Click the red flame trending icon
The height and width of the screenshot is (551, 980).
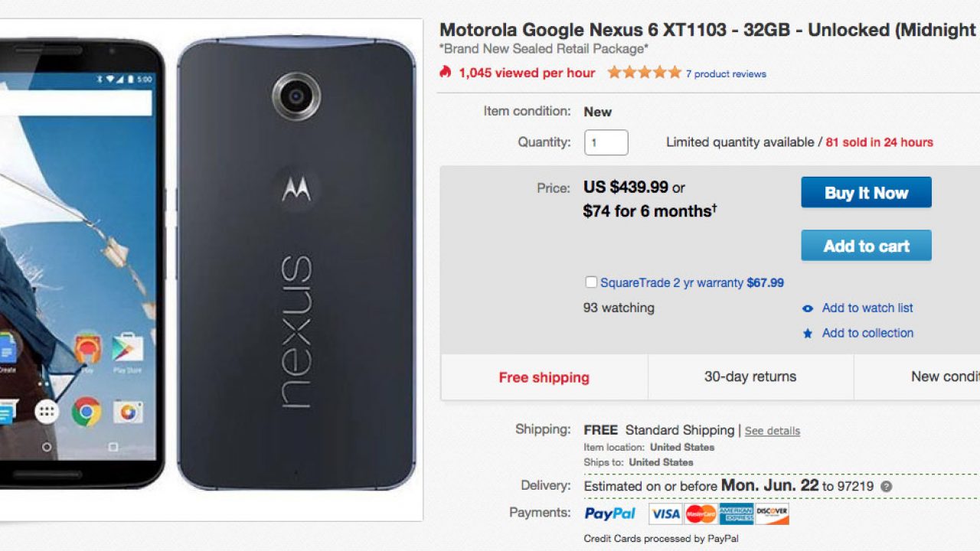(446, 73)
